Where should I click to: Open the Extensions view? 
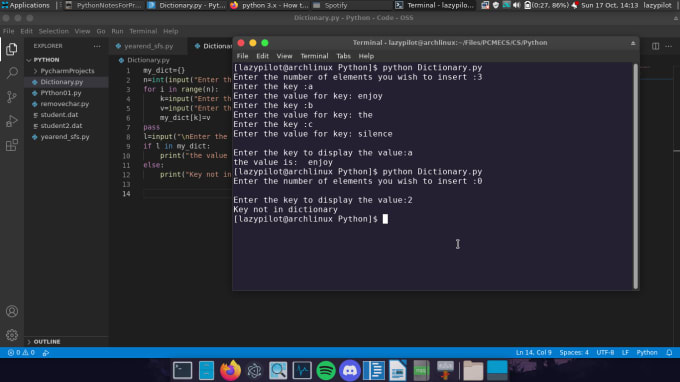[12, 145]
